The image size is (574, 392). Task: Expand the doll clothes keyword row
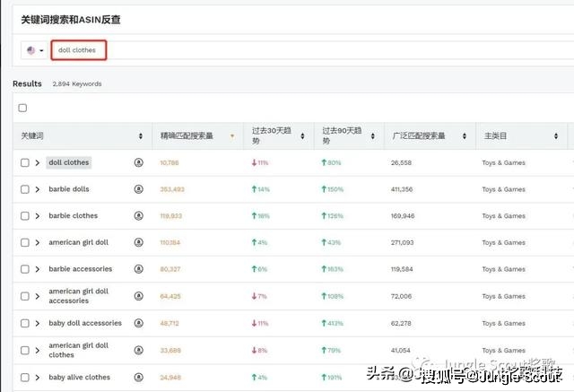tap(38, 162)
